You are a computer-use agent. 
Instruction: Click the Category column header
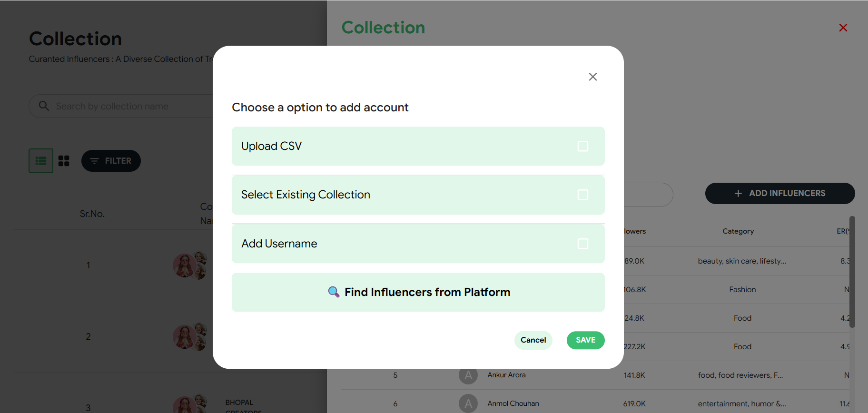(x=738, y=231)
